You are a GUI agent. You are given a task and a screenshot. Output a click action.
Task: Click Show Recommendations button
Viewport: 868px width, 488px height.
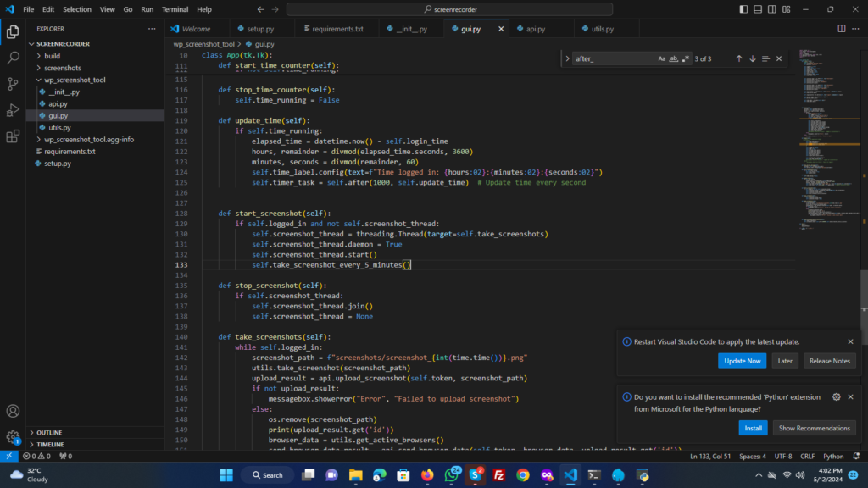click(x=814, y=428)
